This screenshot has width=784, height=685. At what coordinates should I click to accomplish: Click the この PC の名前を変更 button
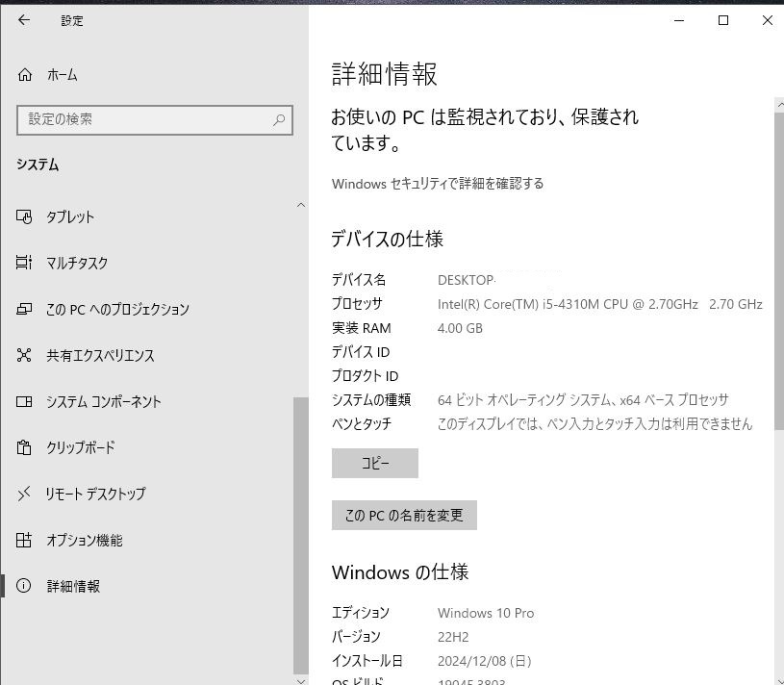(404, 515)
